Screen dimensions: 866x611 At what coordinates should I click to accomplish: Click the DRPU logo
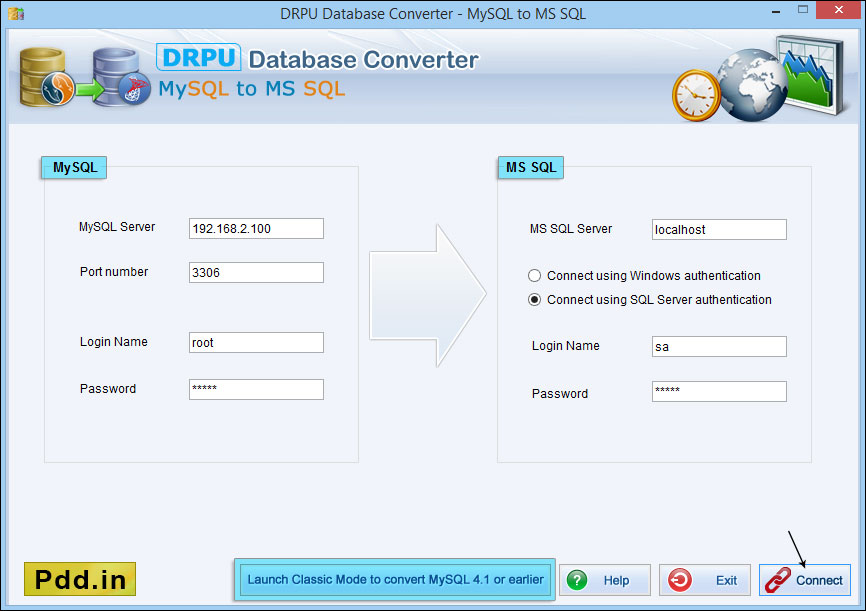click(199, 57)
